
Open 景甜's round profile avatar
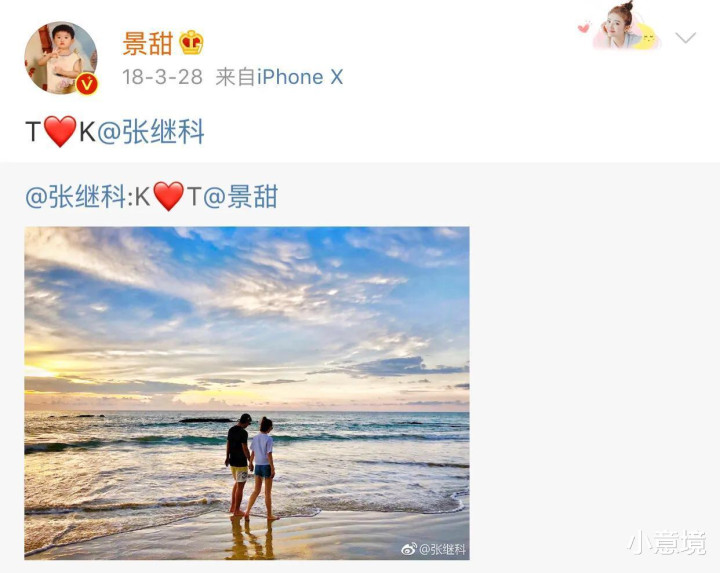61,58
